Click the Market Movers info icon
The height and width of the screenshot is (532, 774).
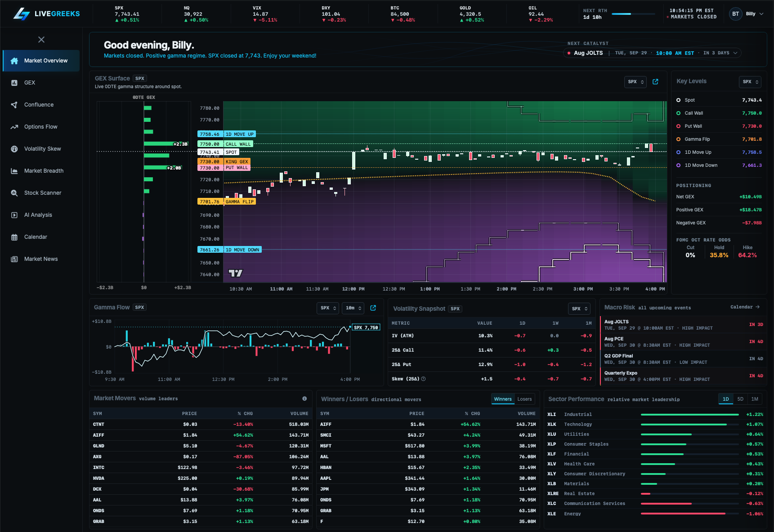click(304, 398)
